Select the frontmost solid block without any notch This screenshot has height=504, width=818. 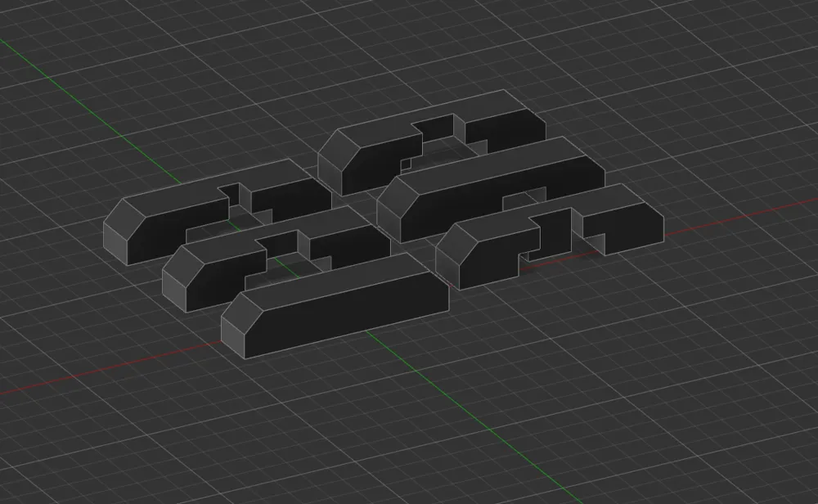[334, 308]
